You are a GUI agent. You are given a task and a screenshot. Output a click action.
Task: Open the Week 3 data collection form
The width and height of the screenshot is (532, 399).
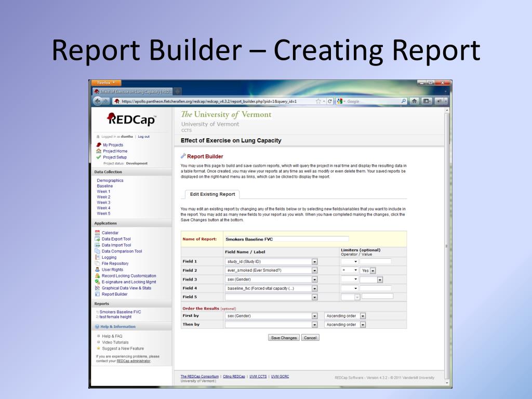pyautogui.click(x=103, y=203)
